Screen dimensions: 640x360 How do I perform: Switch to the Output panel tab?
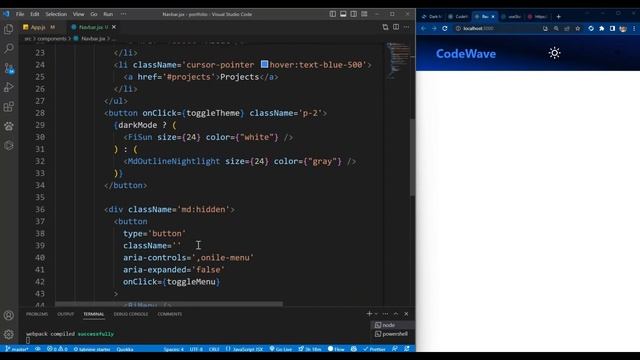click(65, 314)
